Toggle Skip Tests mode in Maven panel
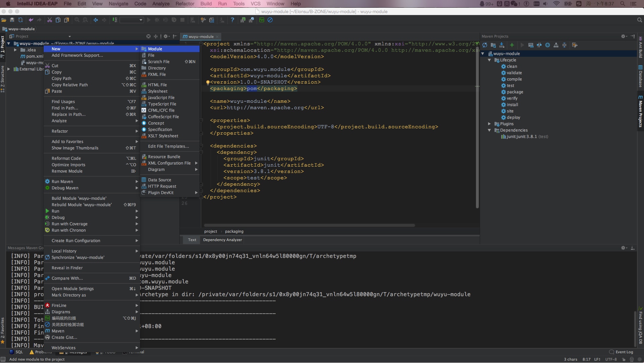This screenshot has height=363, width=644. point(548,45)
